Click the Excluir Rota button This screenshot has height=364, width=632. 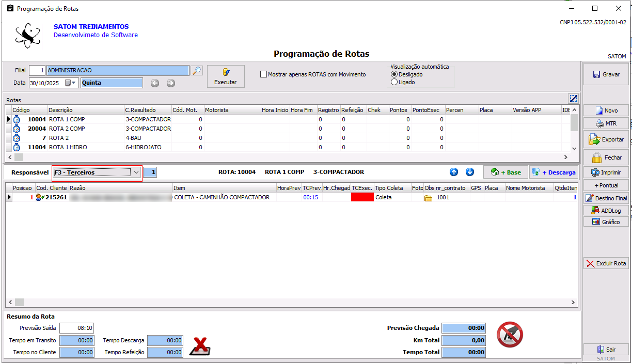click(606, 263)
